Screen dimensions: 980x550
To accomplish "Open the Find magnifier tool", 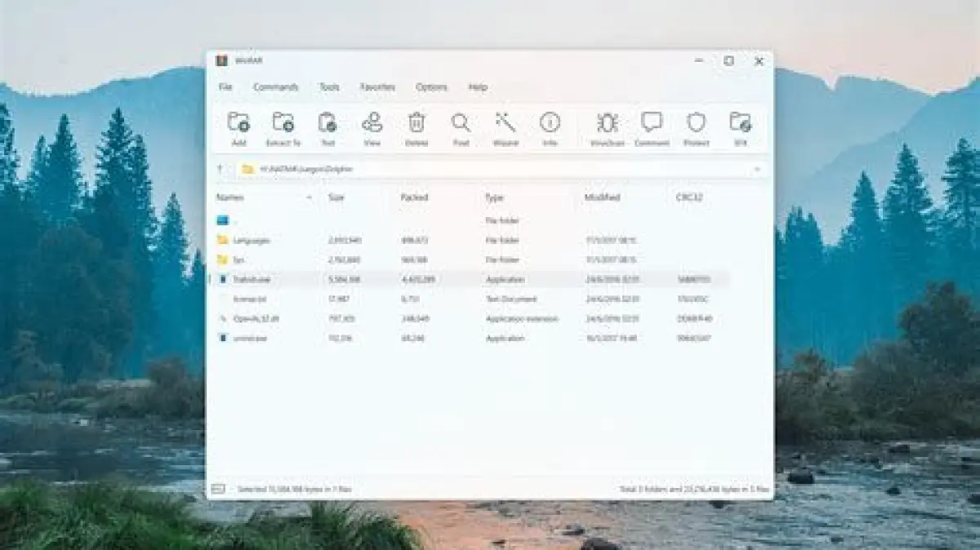I will (461, 123).
